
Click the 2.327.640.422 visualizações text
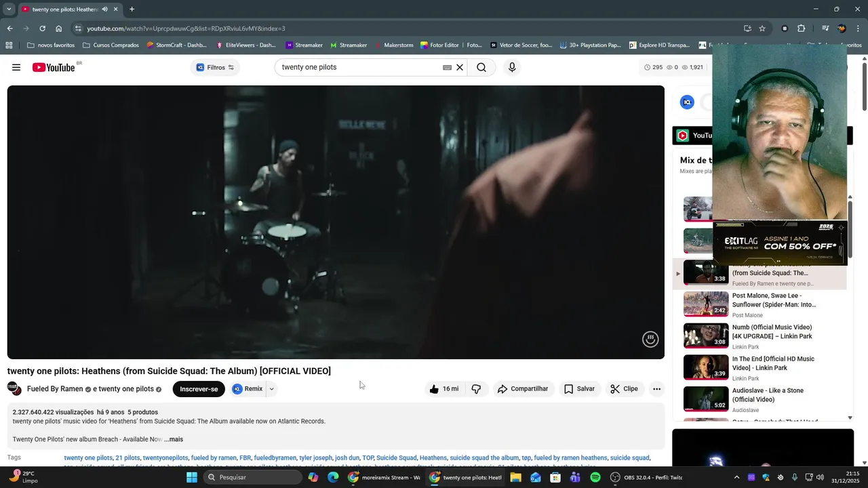[x=53, y=412]
